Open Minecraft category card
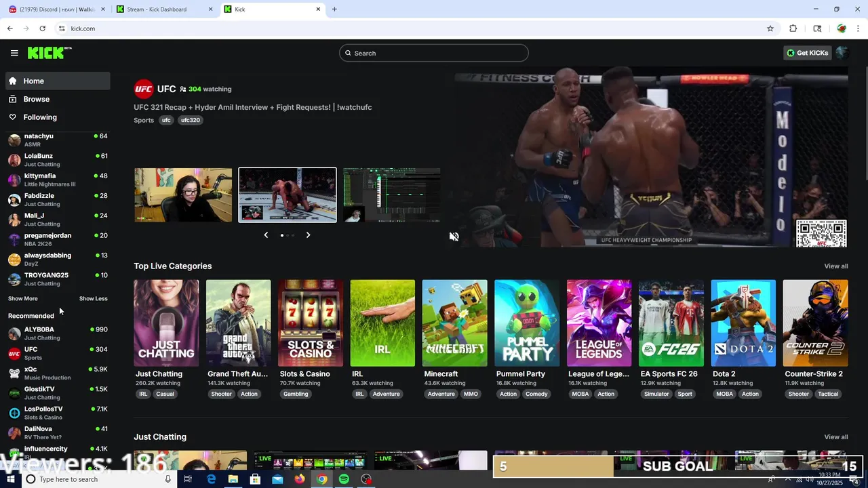The width and height of the screenshot is (868, 488). click(x=454, y=323)
